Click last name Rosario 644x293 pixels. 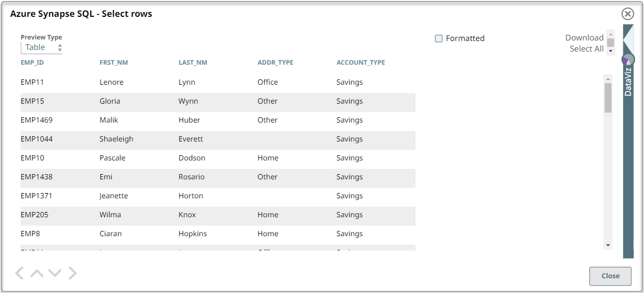[x=192, y=177]
